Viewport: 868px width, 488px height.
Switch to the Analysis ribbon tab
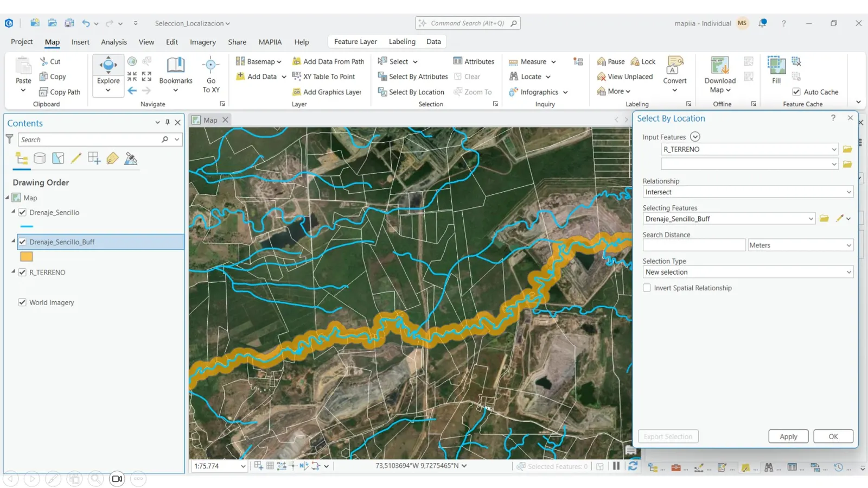(x=114, y=42)
